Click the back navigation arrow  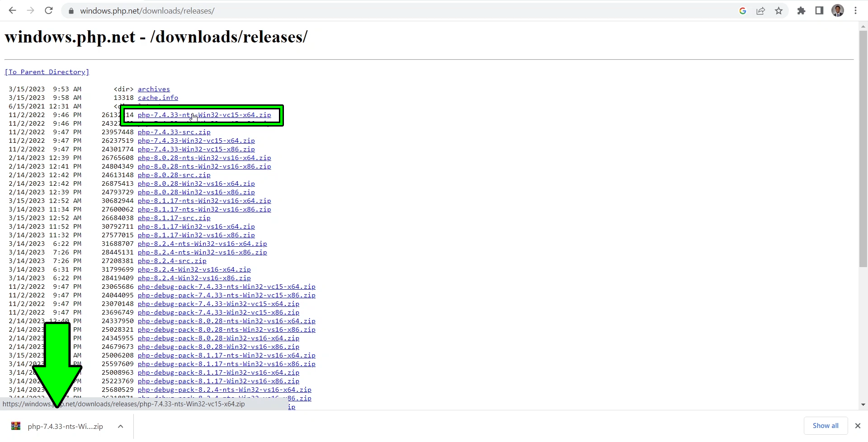pyautogui.click(x=12, y=10)
